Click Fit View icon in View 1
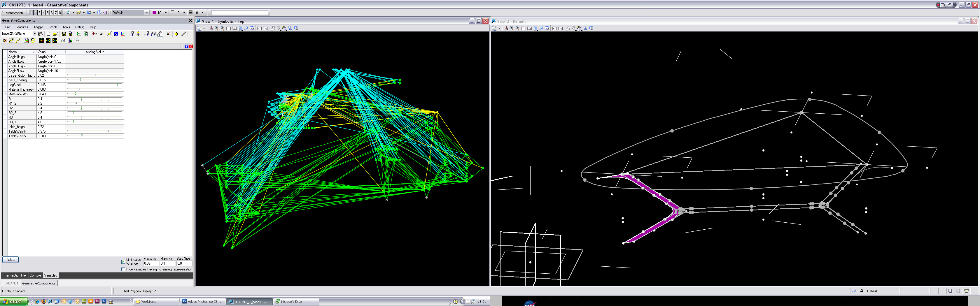Screen dimensions: 980x306 pyautogui.click(x=234, y=28)
